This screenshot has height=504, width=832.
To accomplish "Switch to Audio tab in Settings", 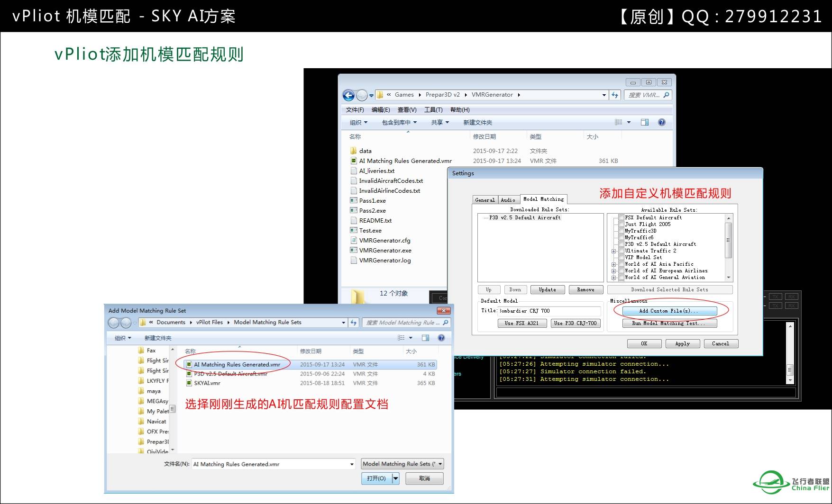I will click(x=508, y=200).
